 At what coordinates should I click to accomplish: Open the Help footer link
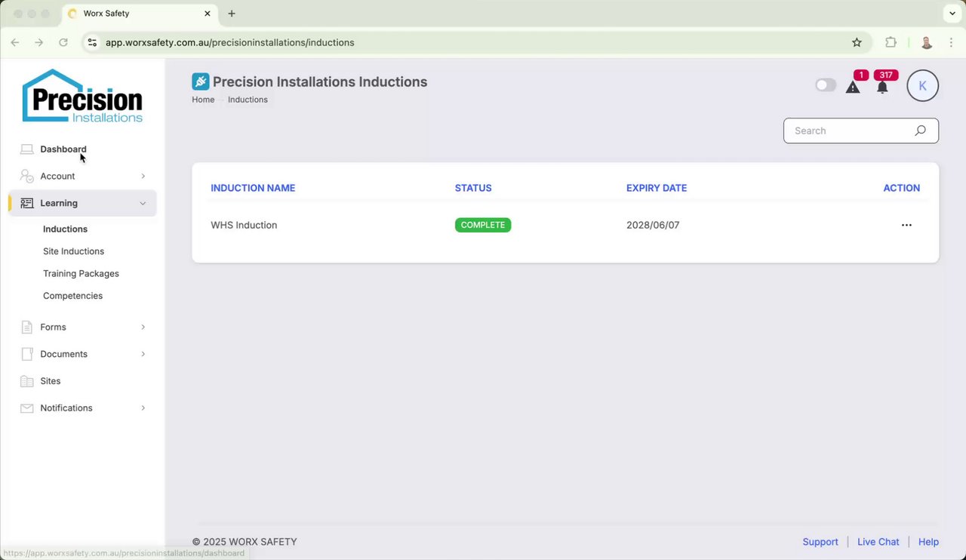tap(928, 542)
